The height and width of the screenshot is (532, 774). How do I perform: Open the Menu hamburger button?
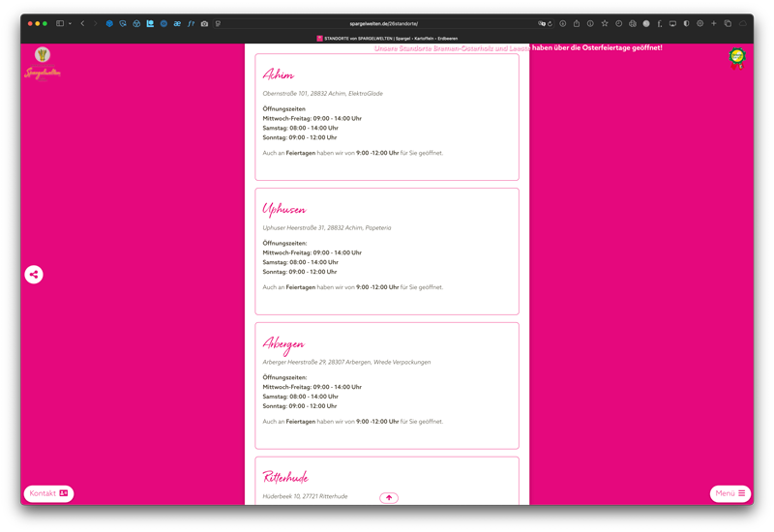coord(729,493)
